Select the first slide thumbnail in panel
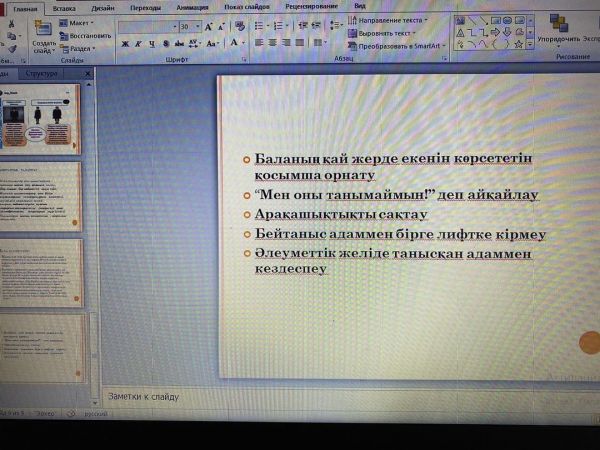600x450 pixels. (x=41, y=117)
